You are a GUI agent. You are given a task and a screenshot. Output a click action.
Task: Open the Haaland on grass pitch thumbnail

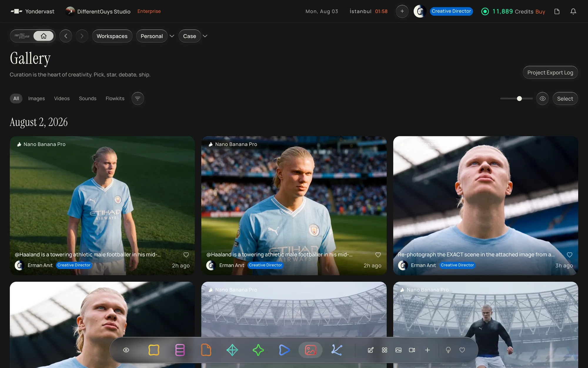[102, 205]
